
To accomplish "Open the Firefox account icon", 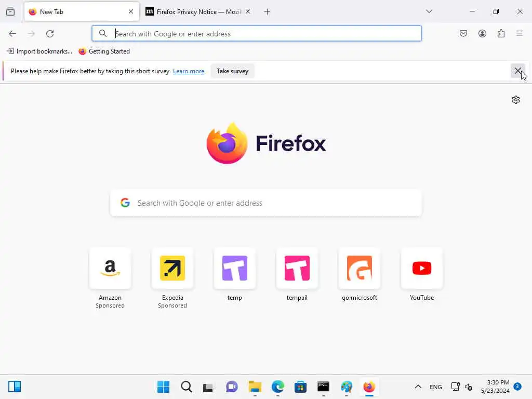I will point(482,33).
